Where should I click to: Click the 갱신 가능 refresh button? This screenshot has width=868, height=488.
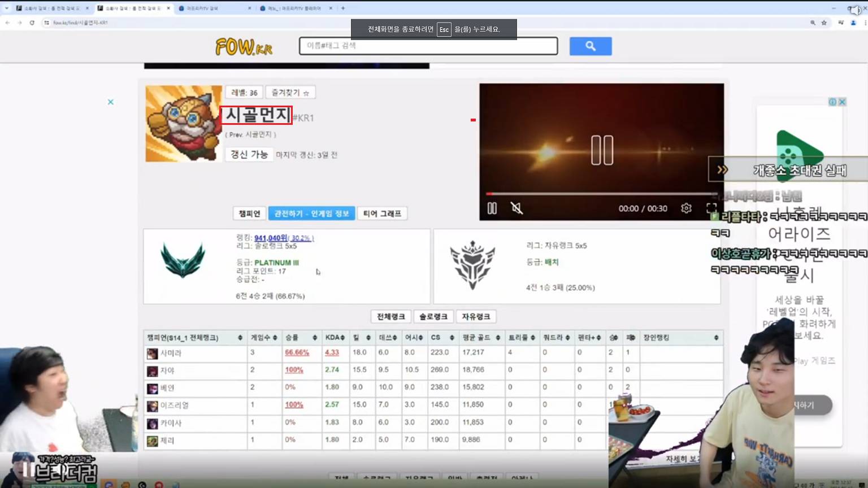[249, 155]
